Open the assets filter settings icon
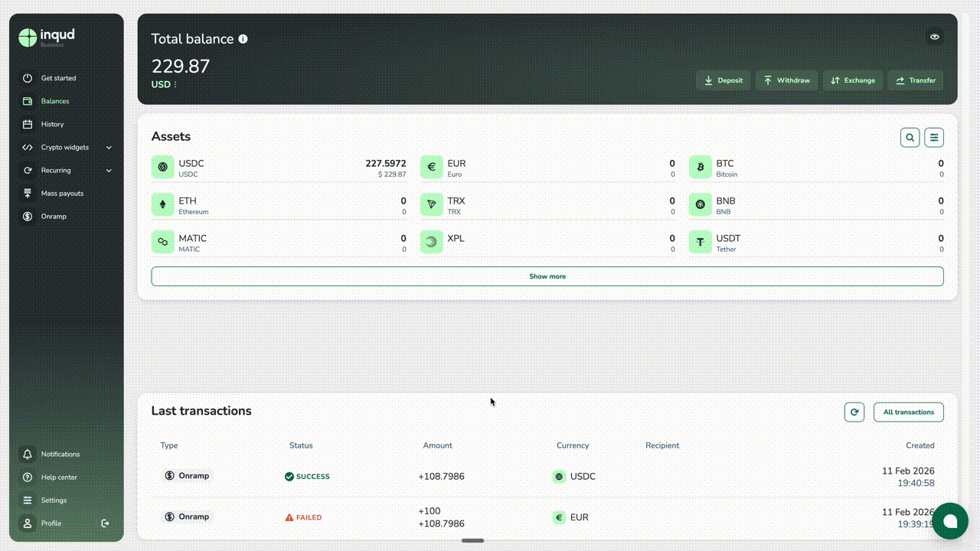 tap(934, 138)
